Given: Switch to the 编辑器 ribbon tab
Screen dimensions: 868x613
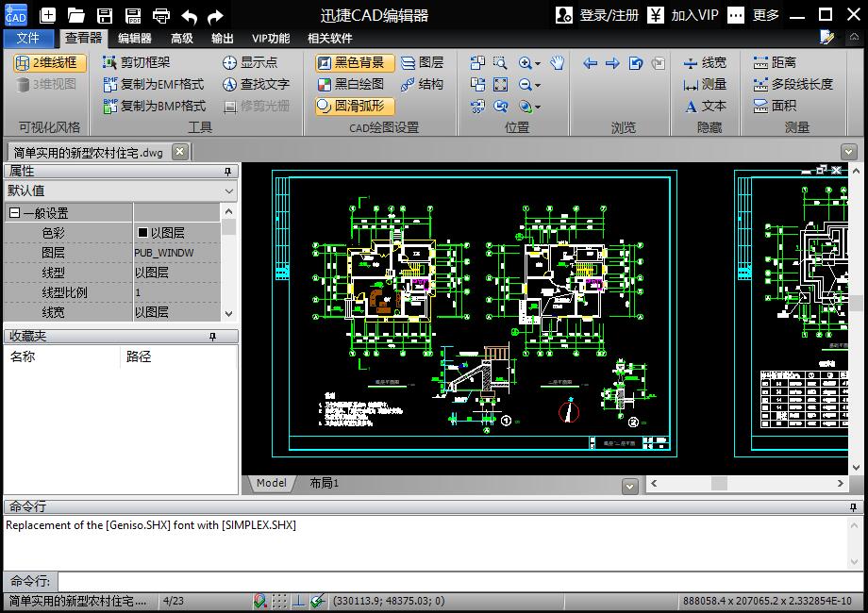Looking at the screenshot, I should [134, 38].
